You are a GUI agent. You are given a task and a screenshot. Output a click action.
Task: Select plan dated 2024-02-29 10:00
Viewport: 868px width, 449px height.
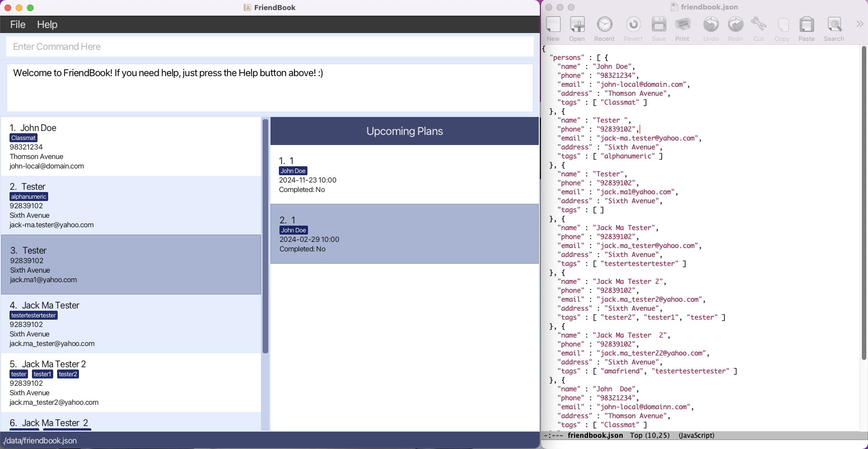[404, 233]
